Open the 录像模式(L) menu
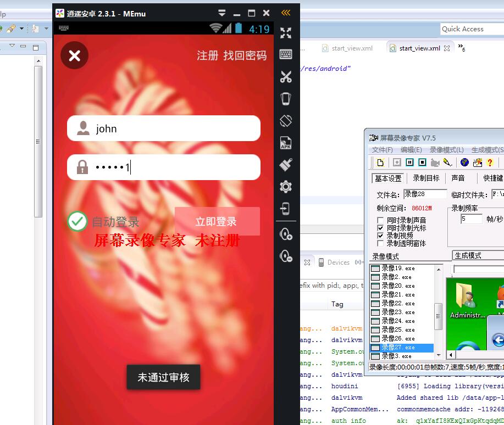This screenshot has width=504, height=425. pyautogui.click(x=447, y=150)
